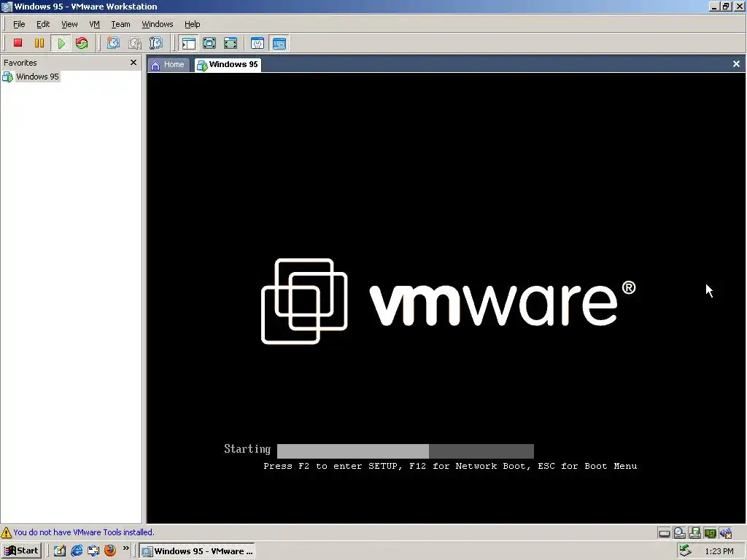
Task: Click the hard disk device status icon
Action: 664,533
